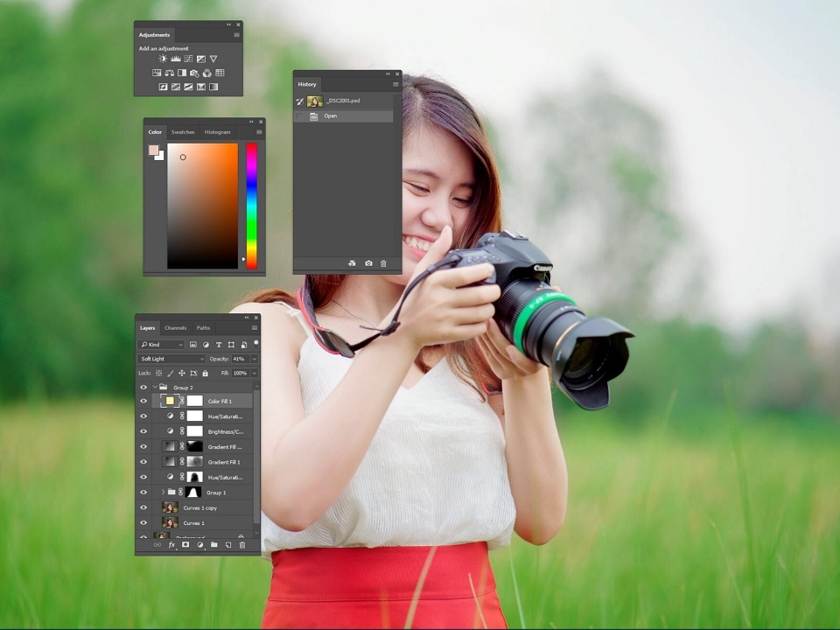Open the History panel flyout menu

coord(395,85)
